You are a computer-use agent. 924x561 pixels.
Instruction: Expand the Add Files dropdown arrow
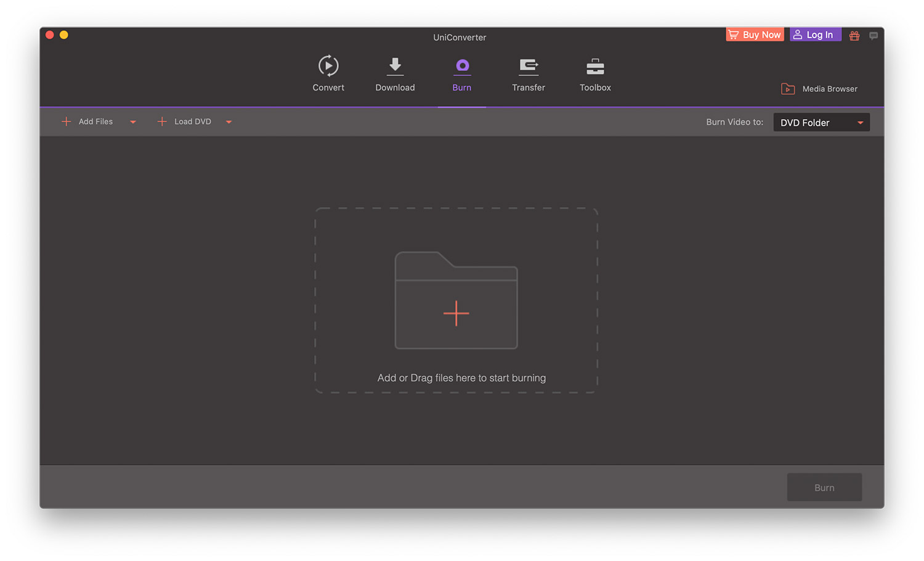click(x=133, y=122)
